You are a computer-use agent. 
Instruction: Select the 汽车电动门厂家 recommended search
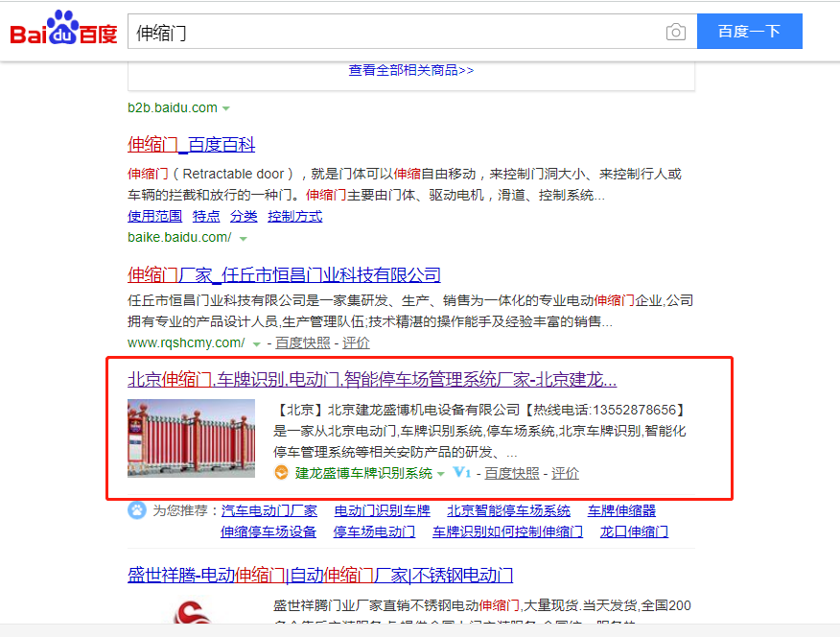[x=269, y=510]
